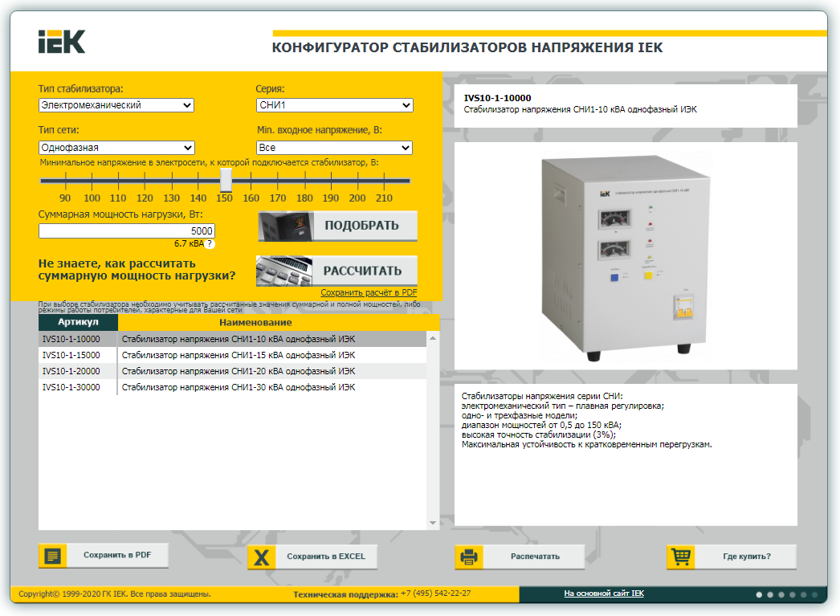Set the voltage slider to the 100 mark
The width and height of the screenshot is (840, 616).
pos(92,181)
